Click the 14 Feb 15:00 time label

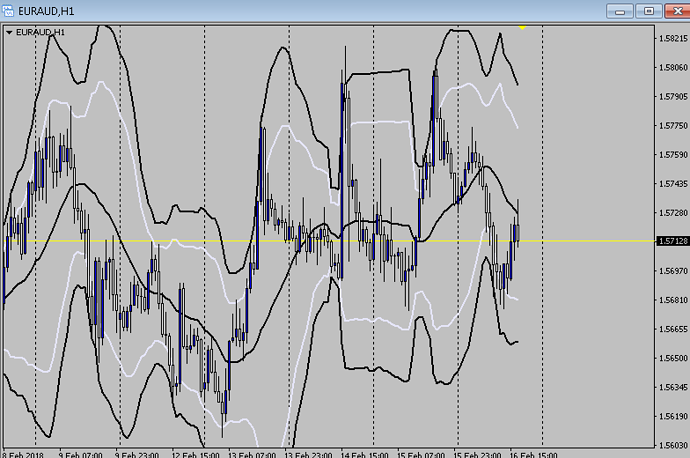[x=364, y=454]
